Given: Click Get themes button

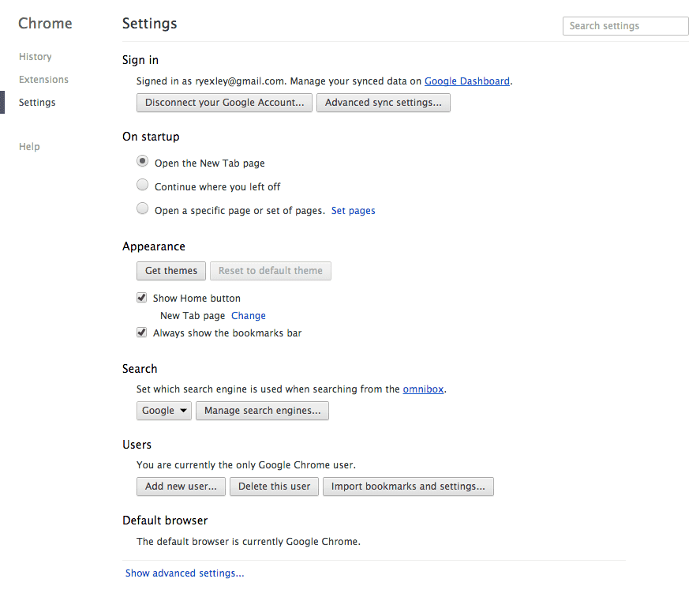Looking at the screenshot, I should tap(171, 271).
